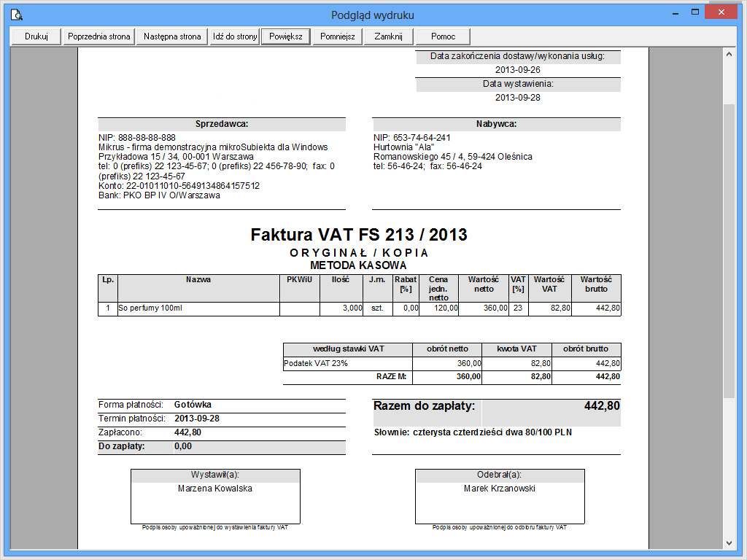
Task: Click the vertical scrollbar down arrow
Action: [x=728, y=542]
